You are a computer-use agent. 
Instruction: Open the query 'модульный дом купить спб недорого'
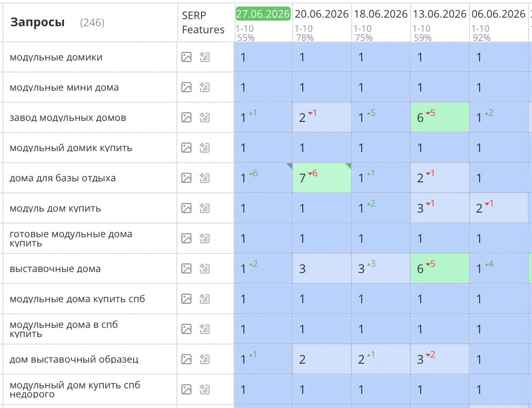pyautogui.click(x=75, y=389)
